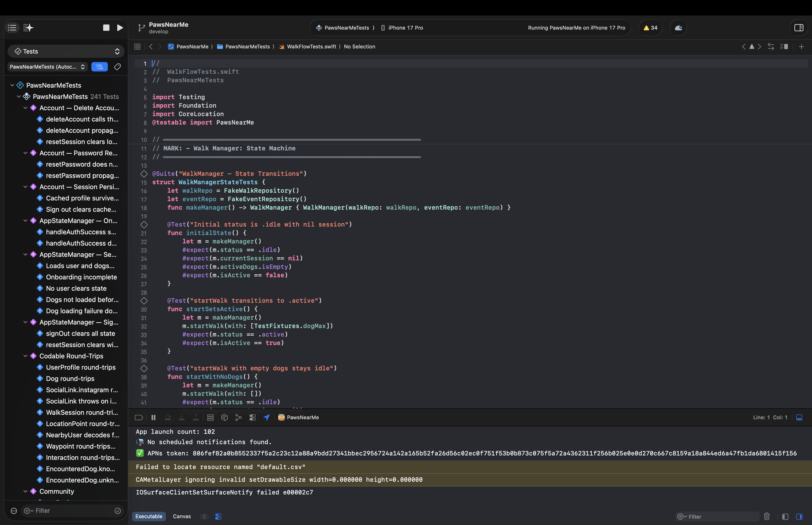Open Environment Overrides in debug bar

(x=253, y=417)
